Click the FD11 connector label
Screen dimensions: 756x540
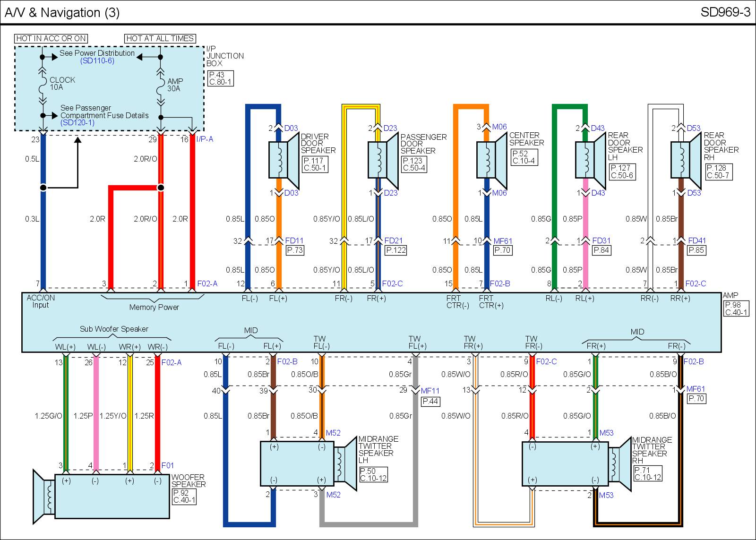tap(294, 241)
